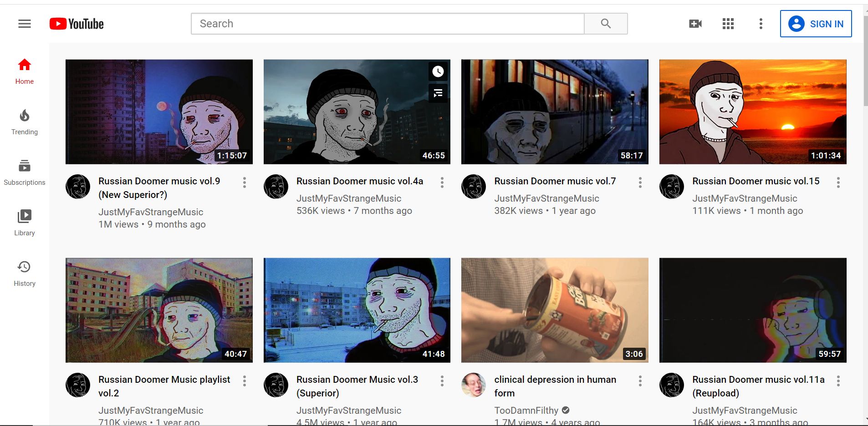Screen dimensions: 868x426
Task: Open the JustMyFavStrangeMusic channel link
Action: point(150,212)
